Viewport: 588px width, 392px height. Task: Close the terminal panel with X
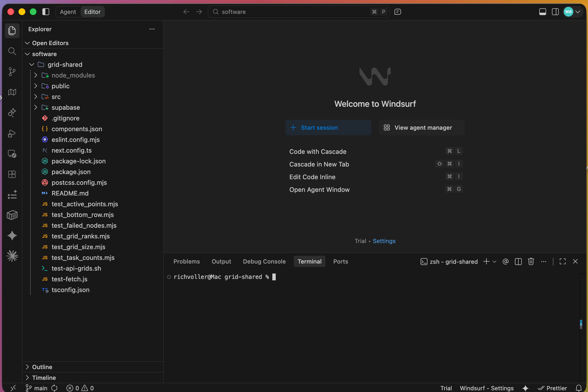(575, 262)
